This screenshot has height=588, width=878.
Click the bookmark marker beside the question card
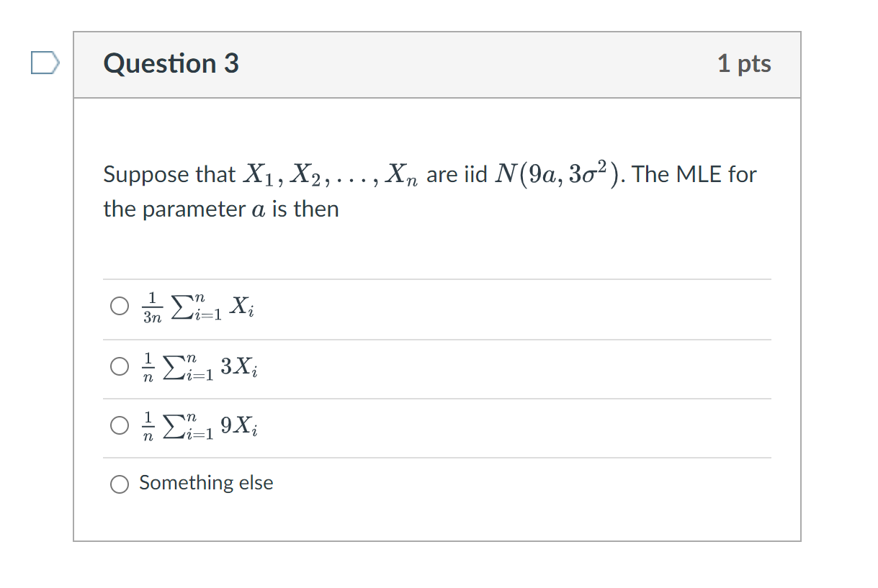(45, 63)
